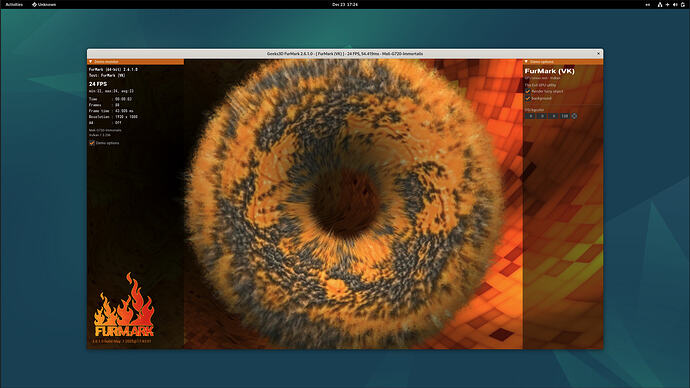
Task: Click the color field showing 128
Action: [565, 116]
